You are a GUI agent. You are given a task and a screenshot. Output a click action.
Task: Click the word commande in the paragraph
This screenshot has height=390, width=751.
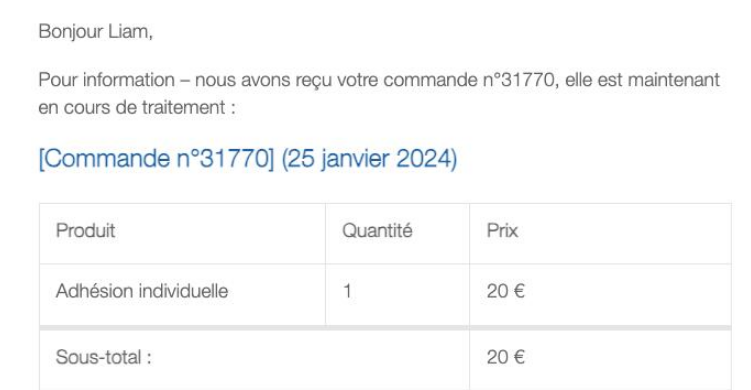click(431, 80)
